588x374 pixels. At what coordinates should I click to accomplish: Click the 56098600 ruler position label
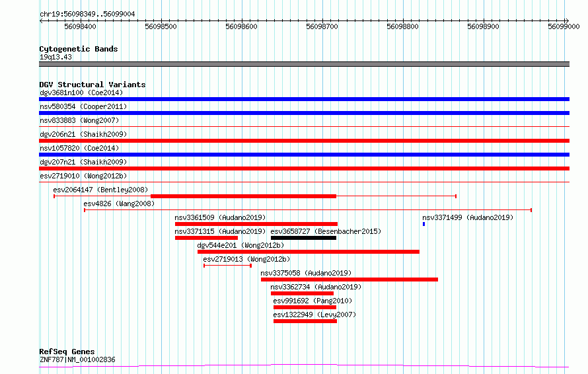242,26
